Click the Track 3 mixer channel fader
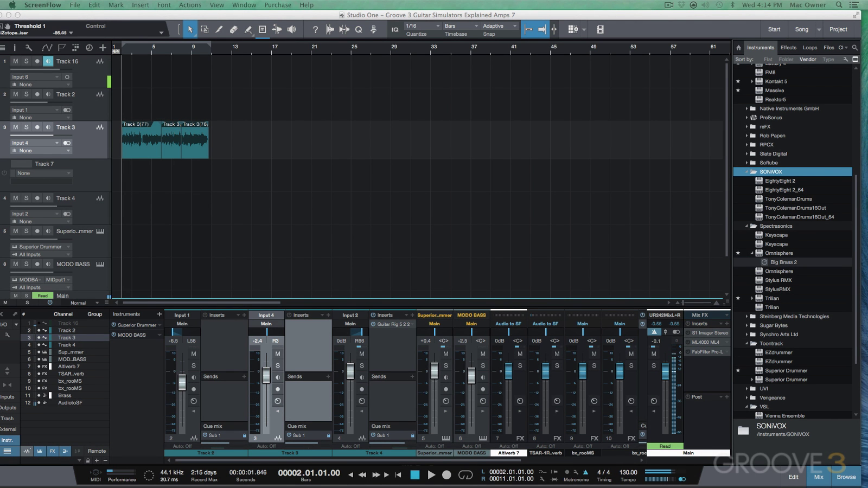Viewport: 868px width, 488px height. click(266, 375)
